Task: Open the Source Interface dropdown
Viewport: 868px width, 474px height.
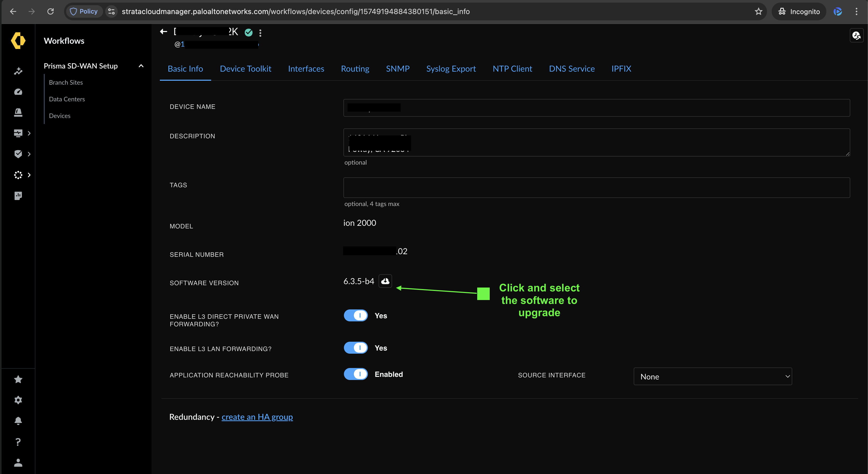Action: tap(712, 377)
